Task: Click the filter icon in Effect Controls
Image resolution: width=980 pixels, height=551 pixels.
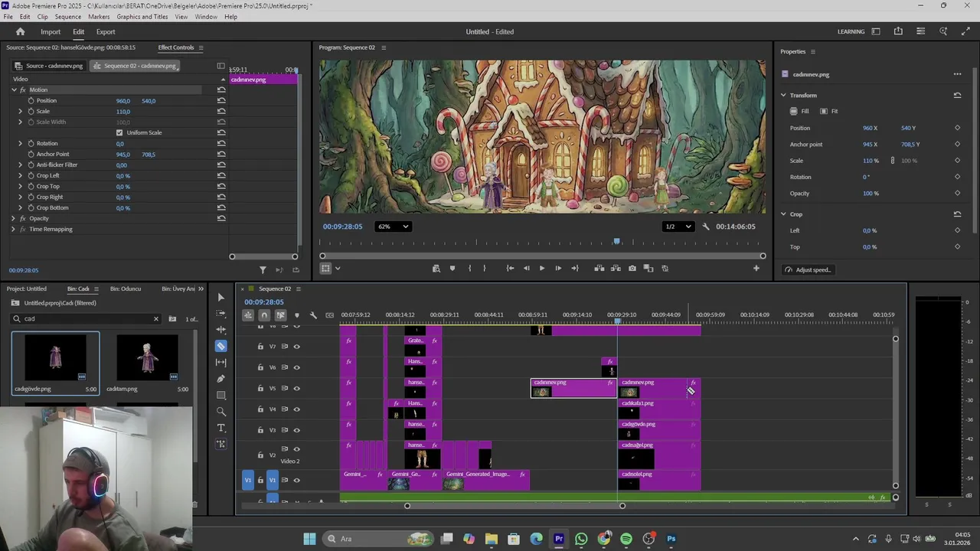Action: (x=263, y=269)
